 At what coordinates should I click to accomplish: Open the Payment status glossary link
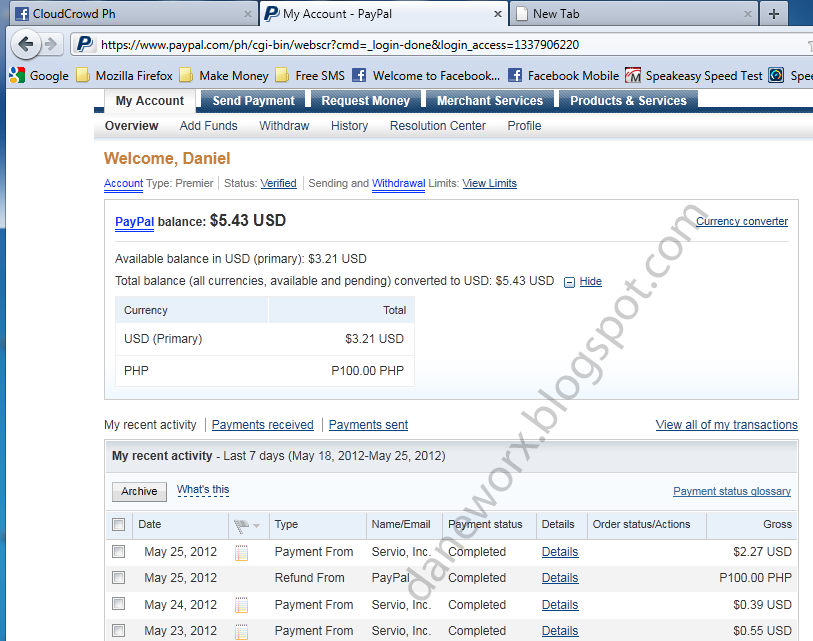[732, 491]
